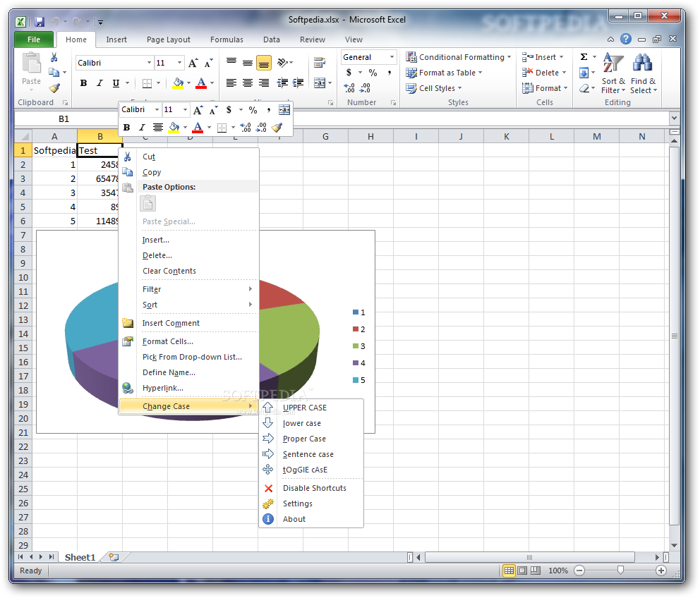Open the ribbon font name dropdown
Screen dimensions: 700x598
149,63
